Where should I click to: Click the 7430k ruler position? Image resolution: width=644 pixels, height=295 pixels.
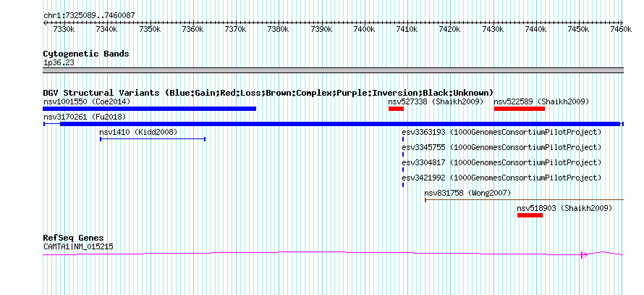(x=493, y=30)
